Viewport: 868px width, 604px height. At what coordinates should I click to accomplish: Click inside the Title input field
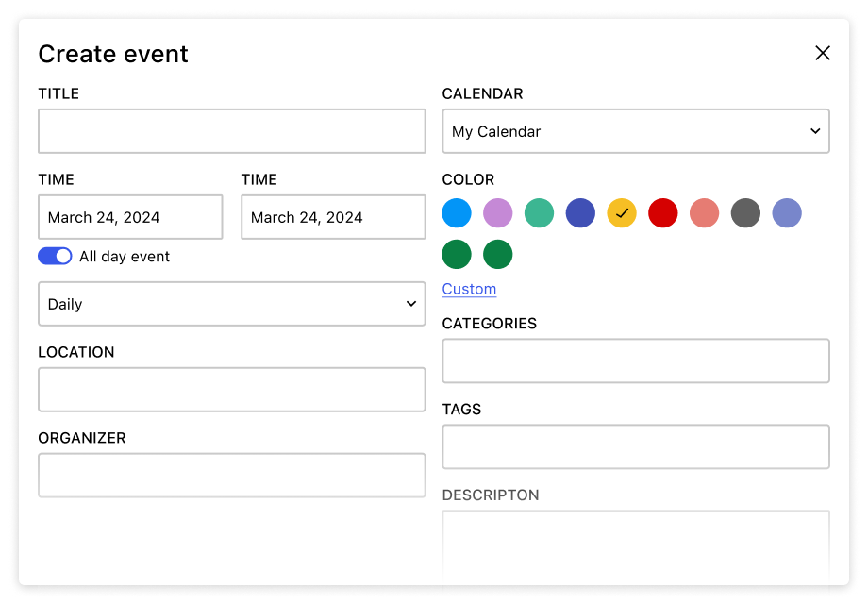[x=231, y=131]
